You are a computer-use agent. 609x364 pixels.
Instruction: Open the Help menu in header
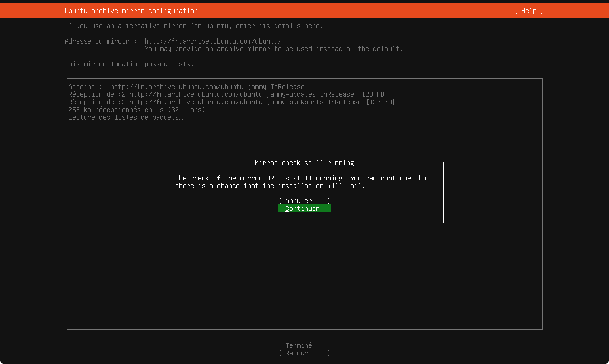[x=529, y=11]
